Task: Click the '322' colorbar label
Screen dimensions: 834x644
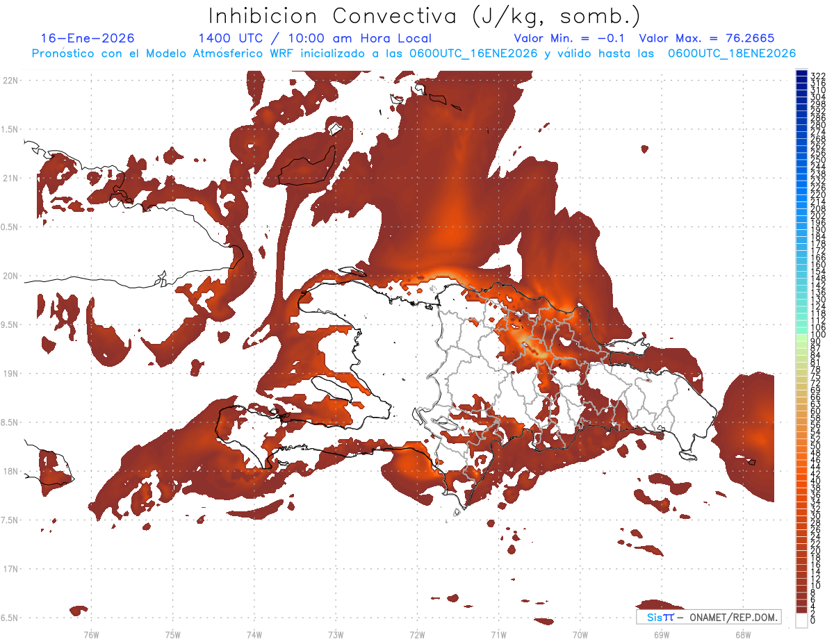Action: [818, 76]
